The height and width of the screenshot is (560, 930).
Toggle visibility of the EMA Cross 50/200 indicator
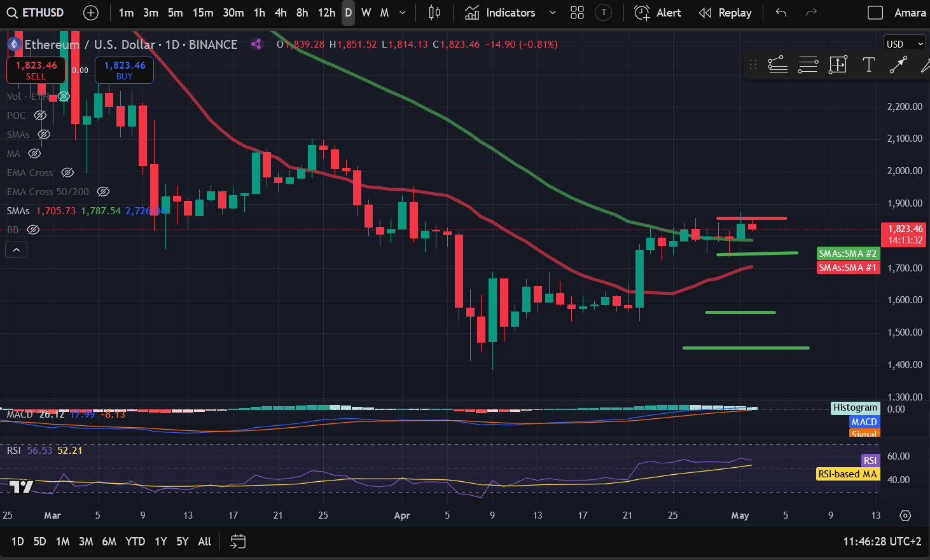coord(103,192)
